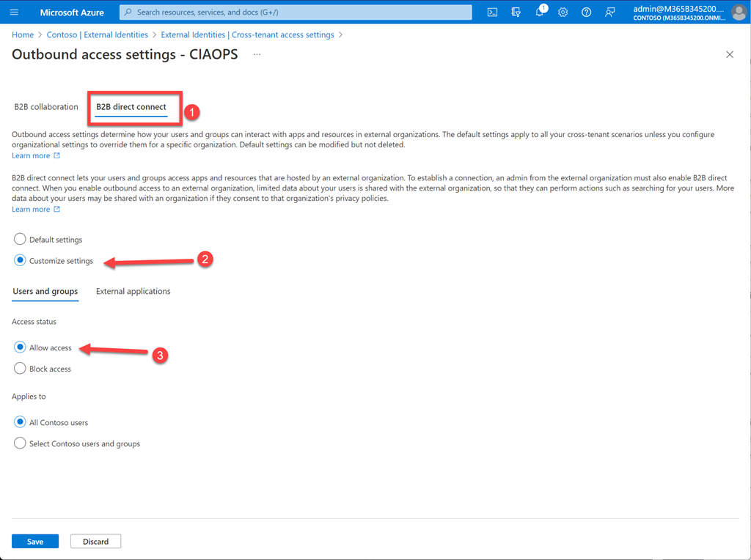Select the Allow access radio button
Viewport: 751px width, 560px height.
tap(20, 347)
